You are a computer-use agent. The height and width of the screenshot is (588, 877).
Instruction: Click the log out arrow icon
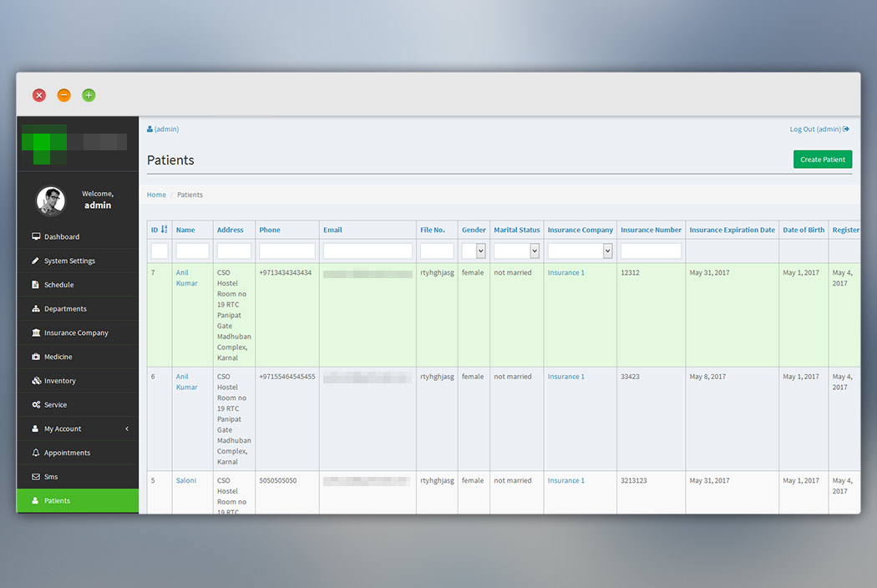[x=846, y=129]
